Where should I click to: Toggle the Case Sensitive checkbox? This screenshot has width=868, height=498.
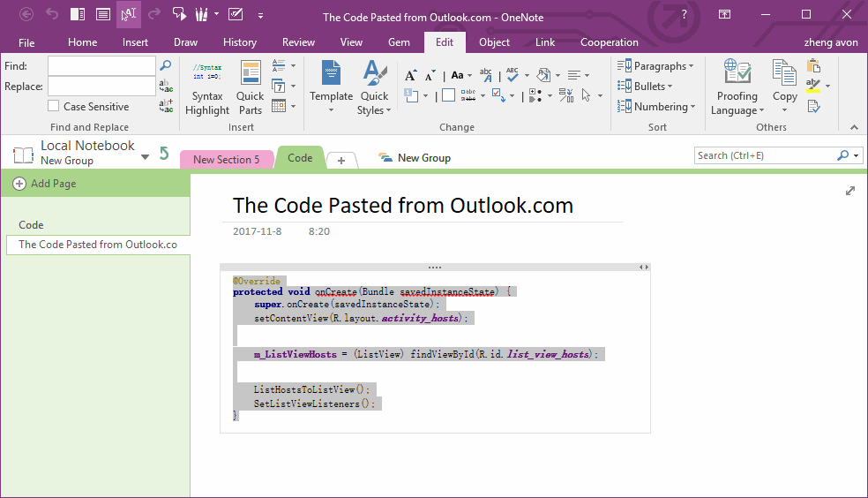(54, 106)
